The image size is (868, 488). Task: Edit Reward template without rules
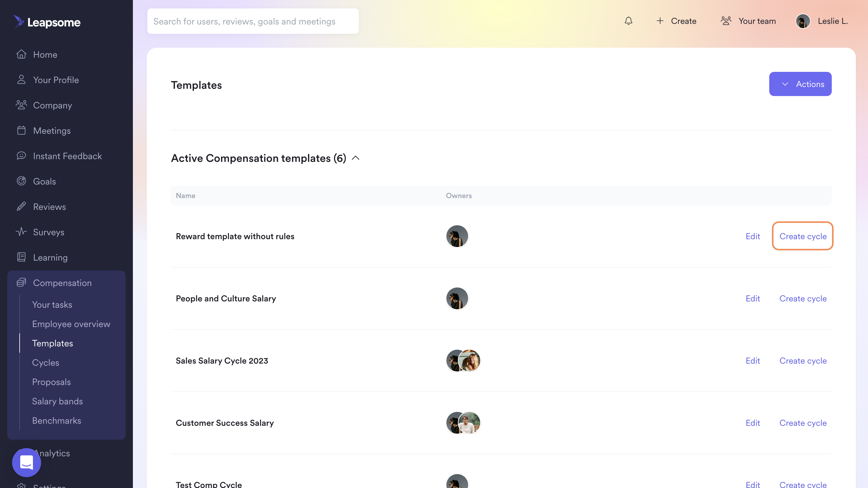pyautogui.click(x=752, y=236)
